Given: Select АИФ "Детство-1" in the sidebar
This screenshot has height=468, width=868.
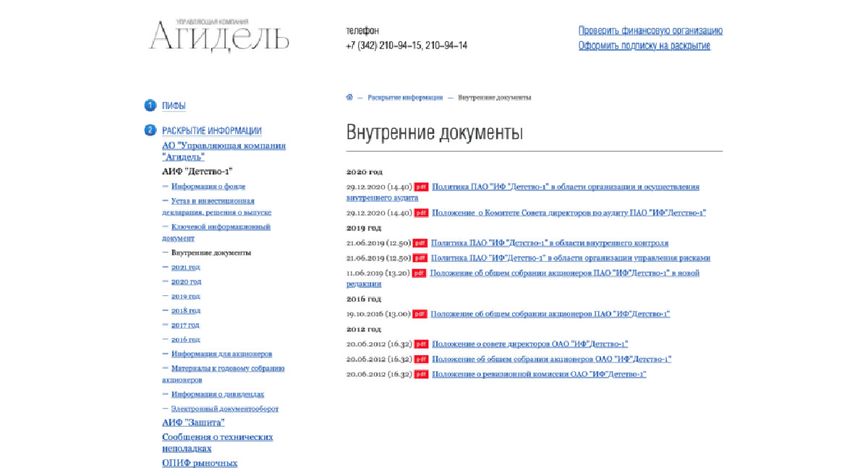Looking at the screenshot, I should 197,171.
